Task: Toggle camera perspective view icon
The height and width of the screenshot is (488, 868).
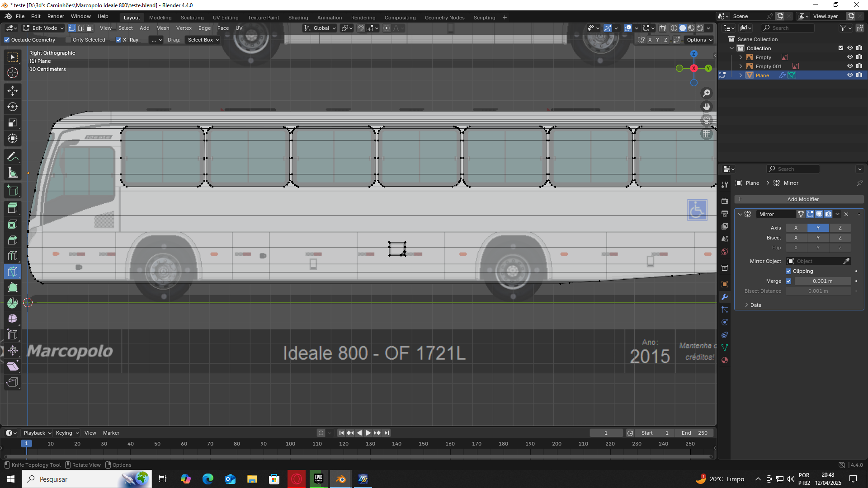Action: (x=707, y=120)
